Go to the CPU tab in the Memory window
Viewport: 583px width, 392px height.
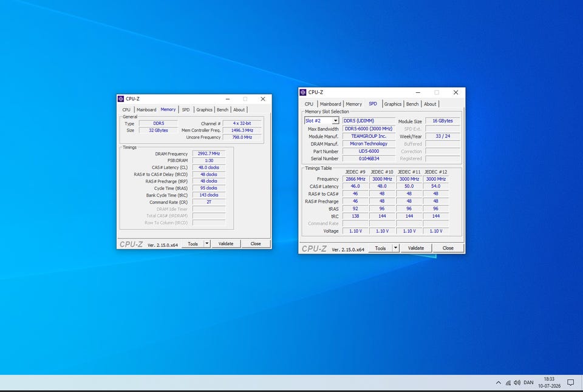click(x=126, y=110)
